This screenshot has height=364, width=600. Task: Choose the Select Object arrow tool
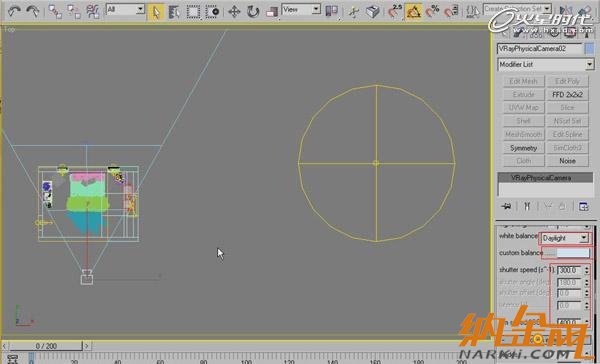156,12
